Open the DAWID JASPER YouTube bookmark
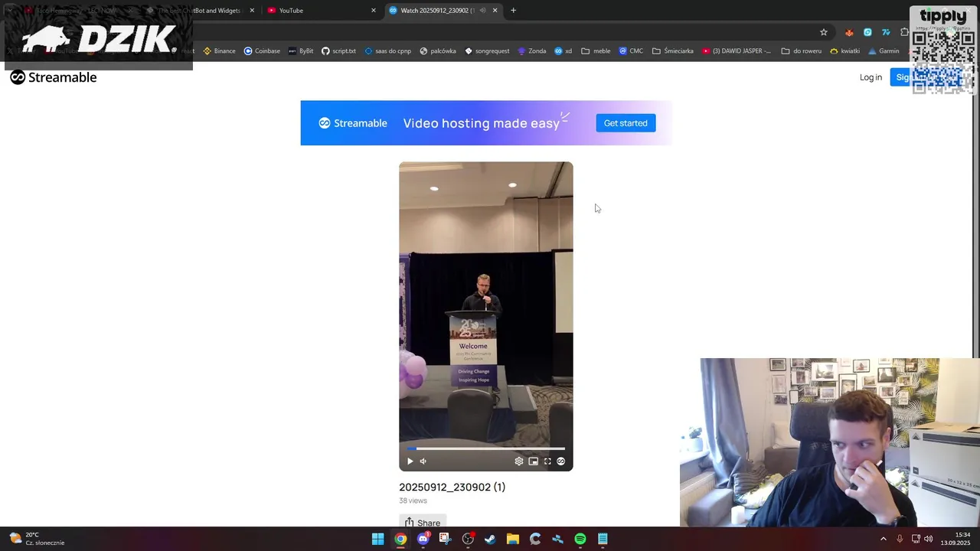The width and height of the screenshot is (980, 551). point(737,51)
